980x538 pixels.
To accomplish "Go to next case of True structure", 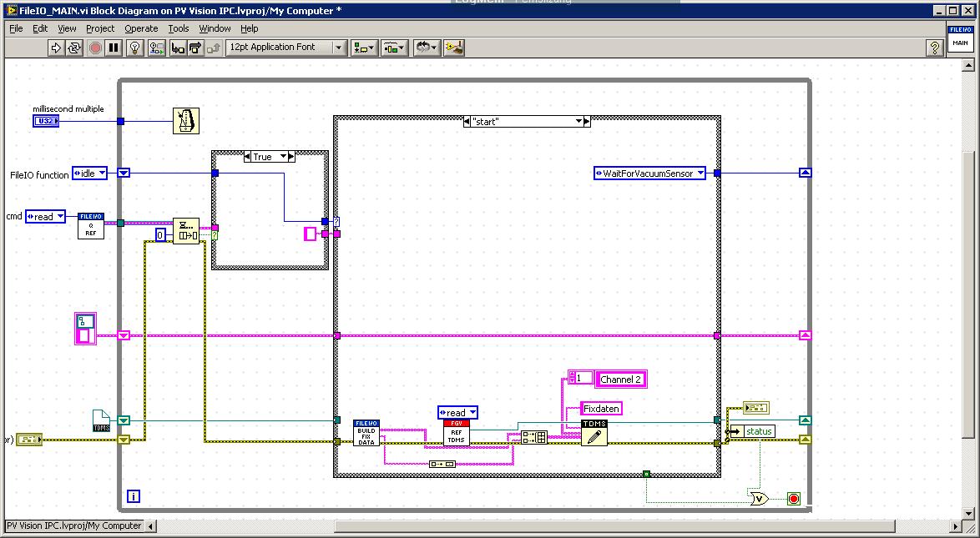I will pos(291,156).
